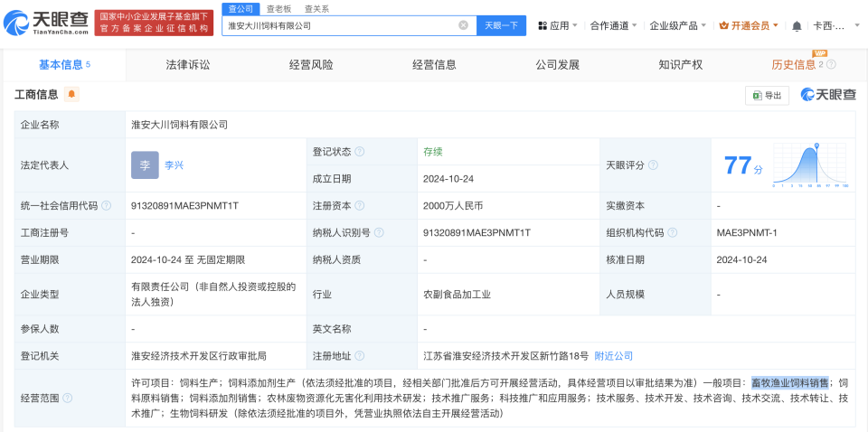Click the 导出 export button
This screenshot has height=432, width=868.
(x=767, y=95)
